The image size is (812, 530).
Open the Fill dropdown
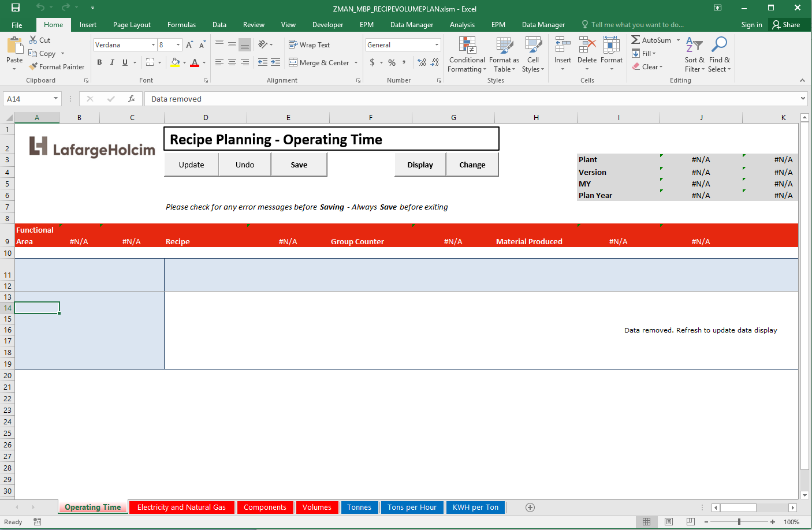pos(644,53)
